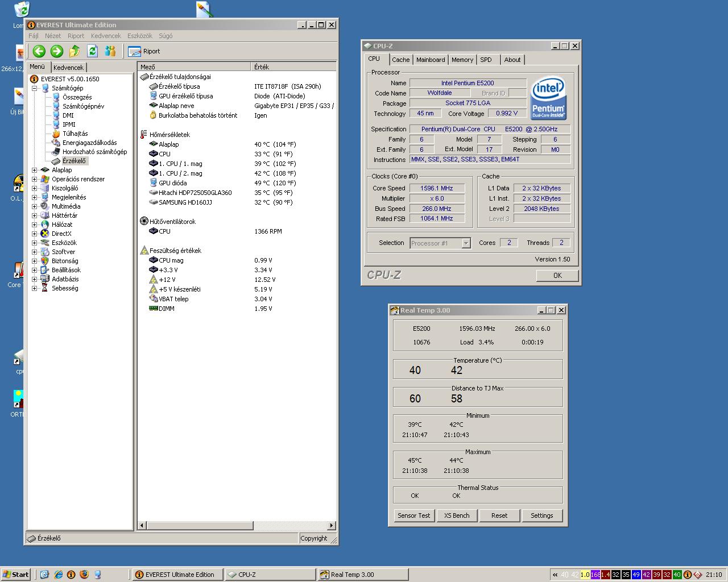Screen dimensions: 728x582
Task: Click the two-people icon in EVEREST toolbar
Action: 110,51
